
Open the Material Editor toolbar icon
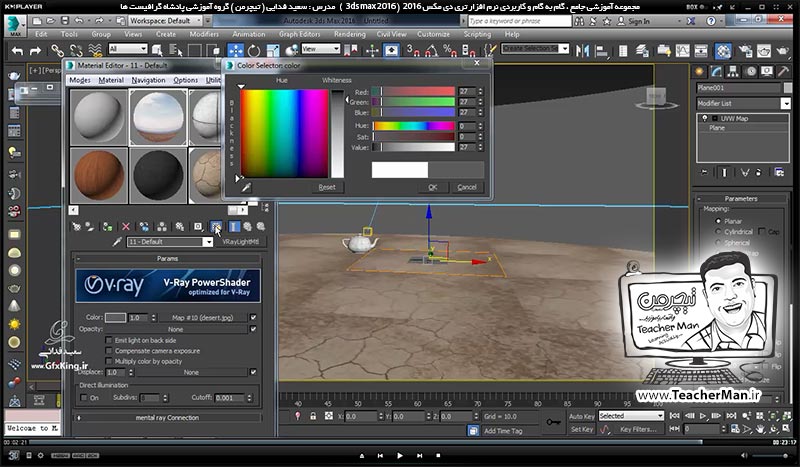pyautogui.click(x=723, y=51)
